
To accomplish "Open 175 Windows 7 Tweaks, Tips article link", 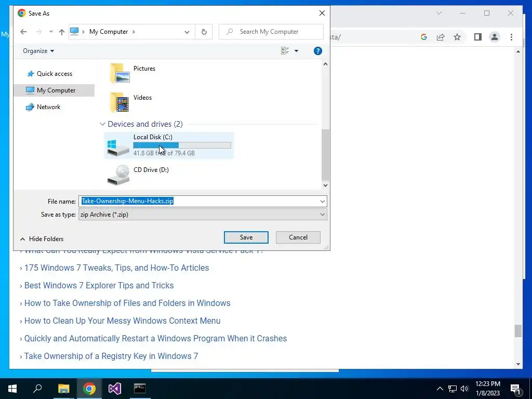I will pos(116,268).
